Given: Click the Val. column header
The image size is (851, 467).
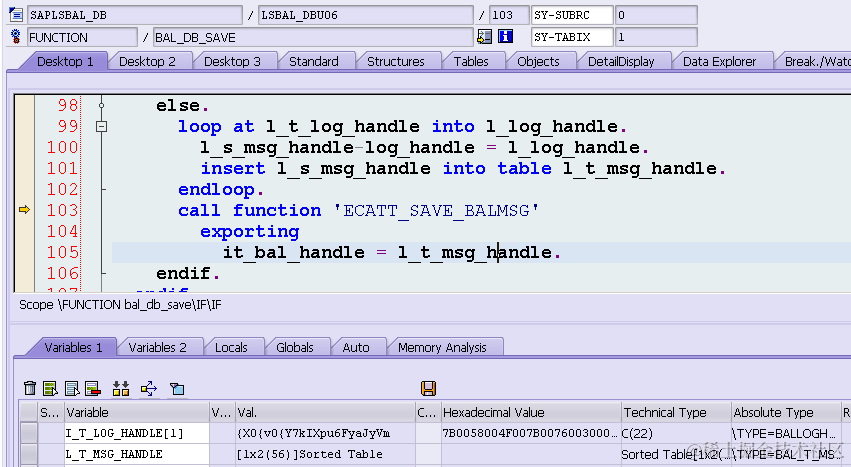Looking at the screenshot, I should [325, 413].
